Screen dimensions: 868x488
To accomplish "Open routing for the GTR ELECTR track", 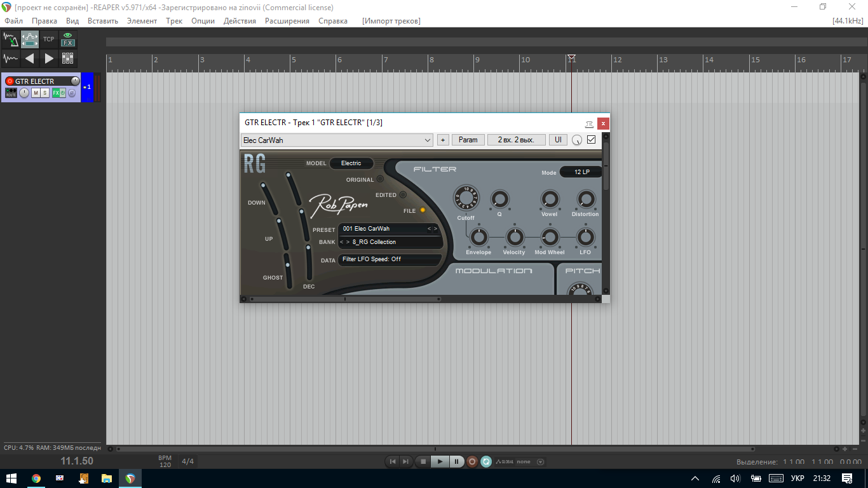I will pyautogui.click(x=11, y=93).
